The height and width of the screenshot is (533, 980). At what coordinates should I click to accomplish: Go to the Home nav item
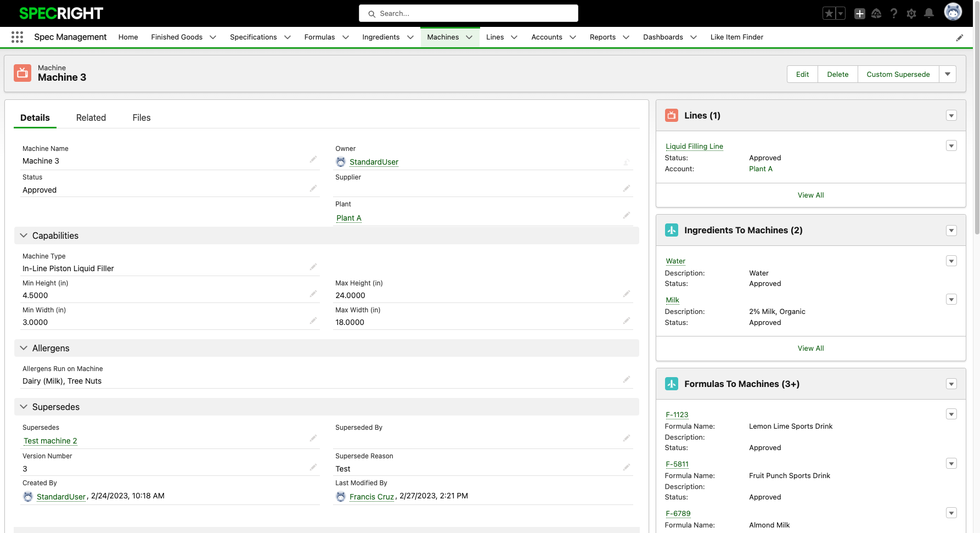(128, 37)
